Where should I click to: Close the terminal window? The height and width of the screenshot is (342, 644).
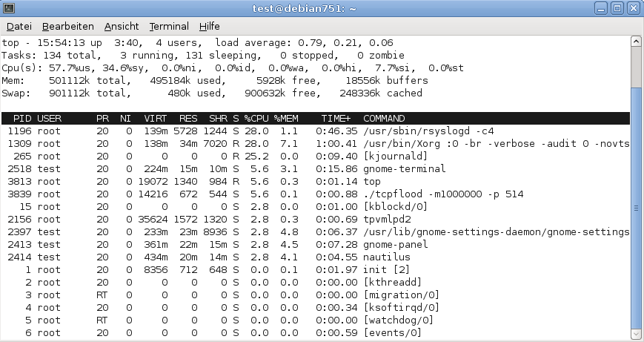pyautogui.click(x=634, y=8)
